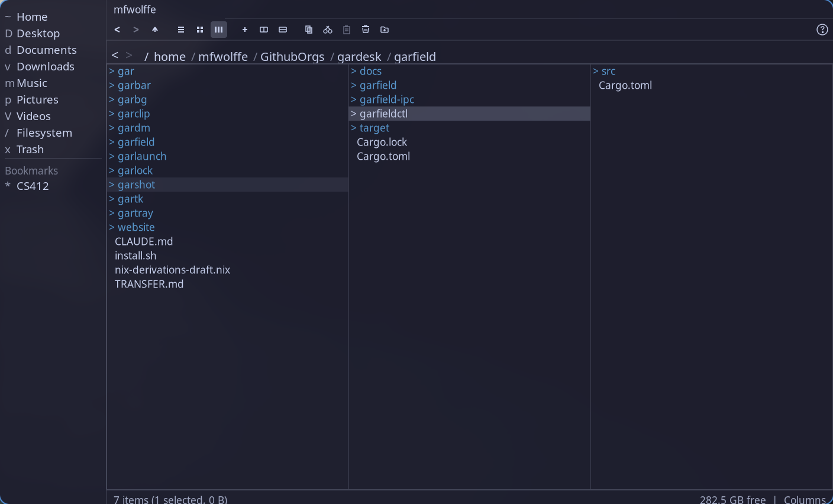
Task: Switch to grid view
Action: (199, 29)
